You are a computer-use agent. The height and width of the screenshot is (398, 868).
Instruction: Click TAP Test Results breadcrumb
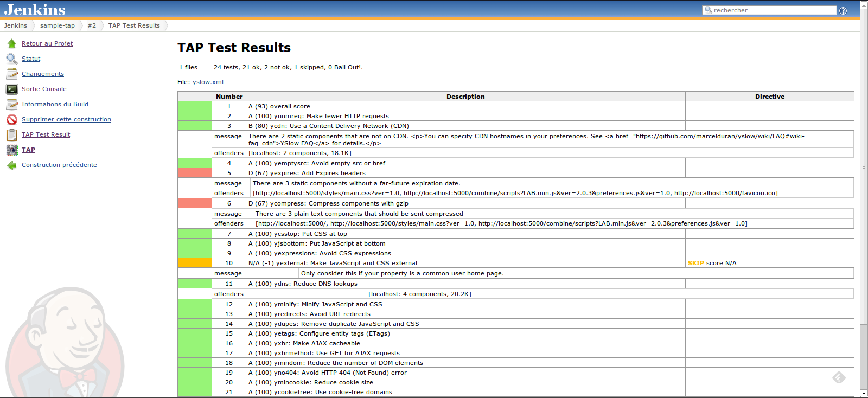(134, 25)
